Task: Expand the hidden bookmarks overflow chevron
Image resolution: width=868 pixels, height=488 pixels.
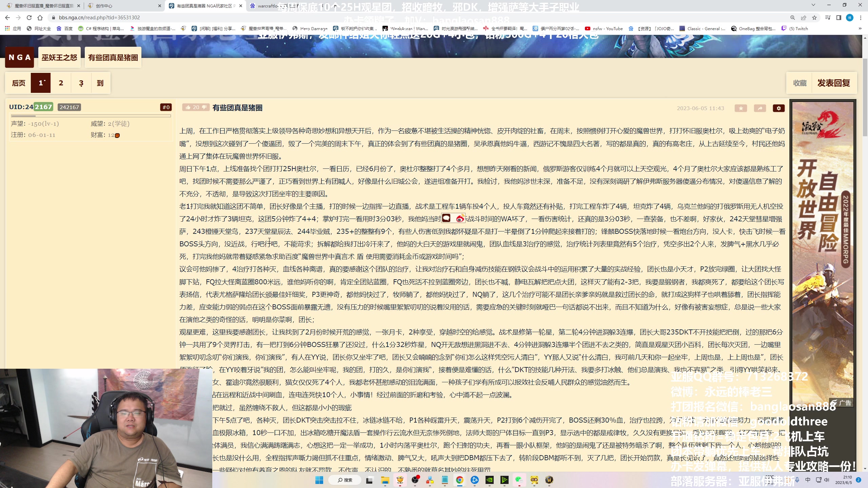Action: 860,29
